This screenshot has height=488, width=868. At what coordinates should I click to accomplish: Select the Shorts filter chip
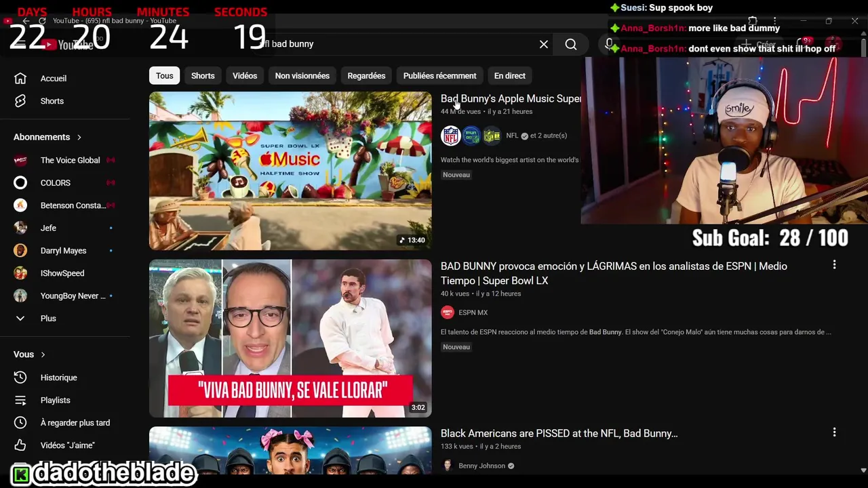click(203, 76)
